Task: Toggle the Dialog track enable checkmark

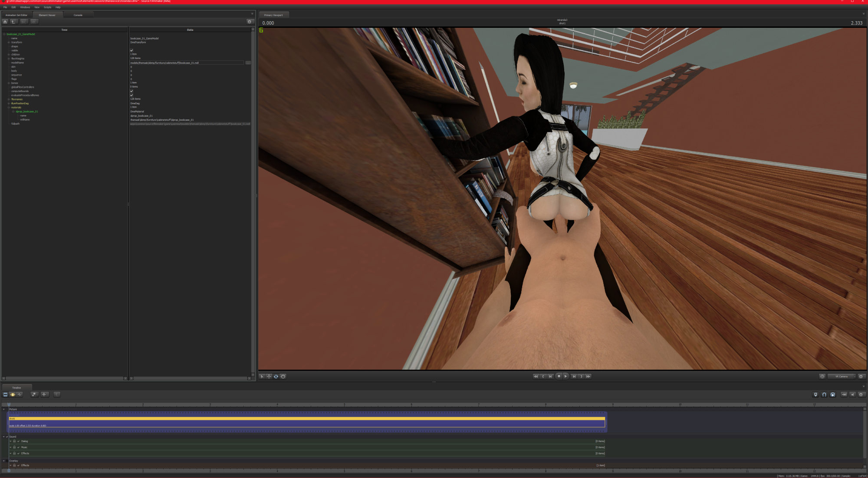Action: tap(18, 441)
